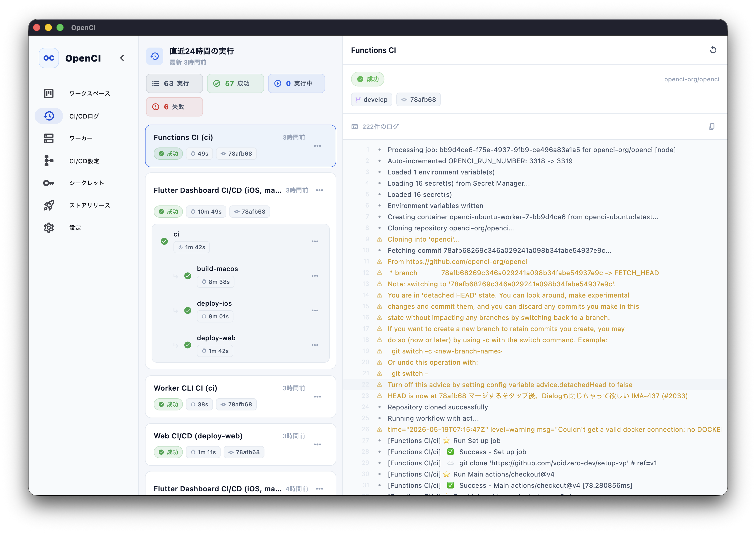Click 78afb68 commit chip on Functions CI card
Screen dimensions: 756x533
(x=236, y=154)
